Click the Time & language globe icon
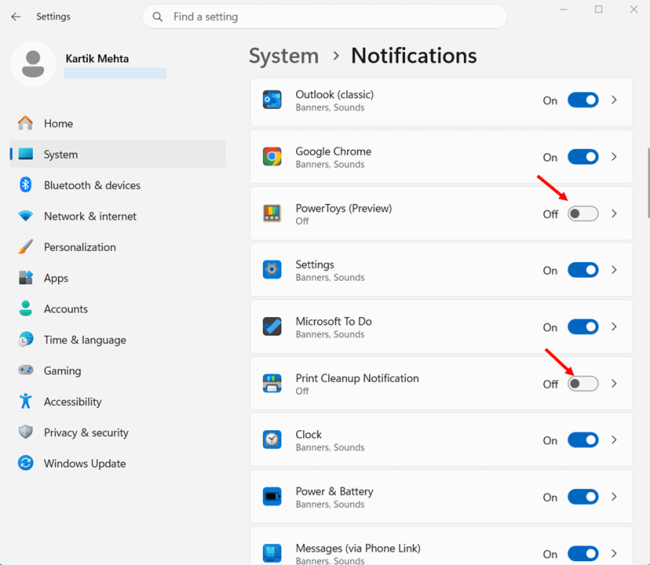650x565 pixels. (x=26, y=339)
